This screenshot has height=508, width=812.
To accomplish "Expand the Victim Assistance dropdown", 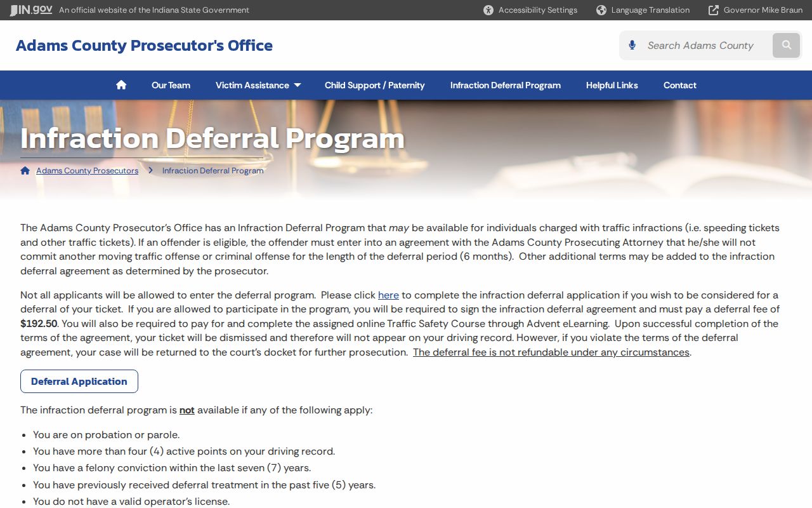I will click(258, 85).
